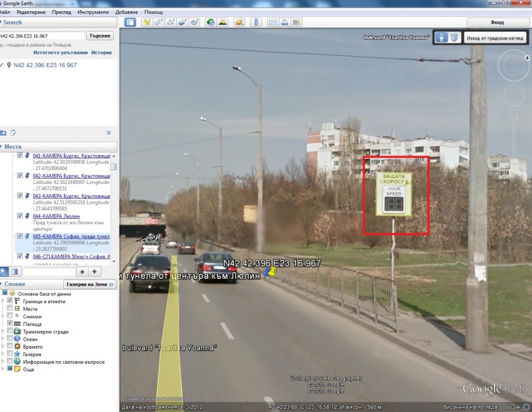532x412 pixels.
Task: Open the Добавяне menu
Action: point(127,12)
